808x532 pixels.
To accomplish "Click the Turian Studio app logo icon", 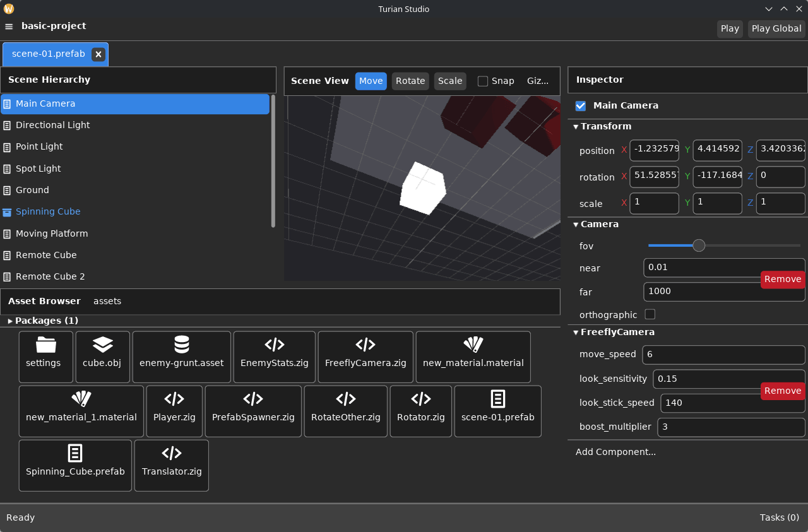I will coord(9,9).
